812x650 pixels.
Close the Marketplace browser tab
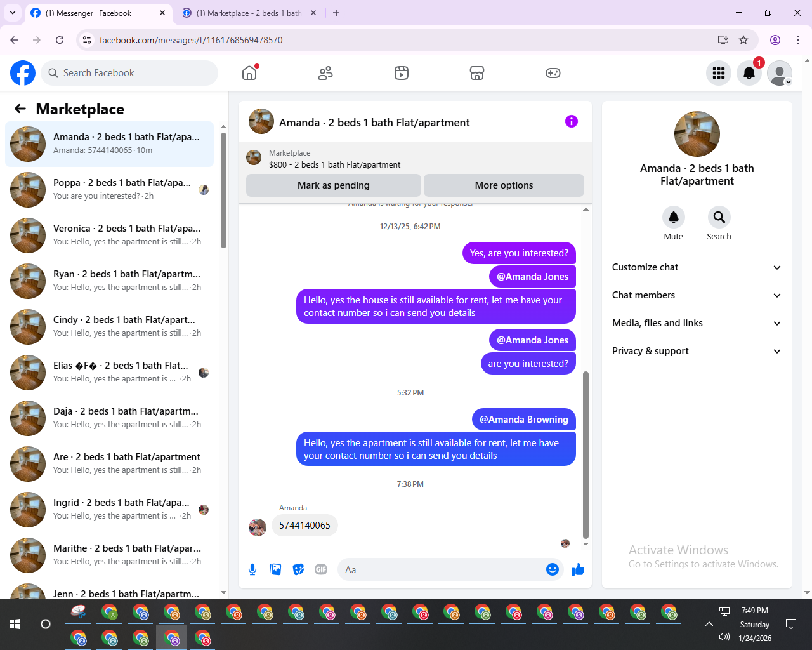pos(313,13)
